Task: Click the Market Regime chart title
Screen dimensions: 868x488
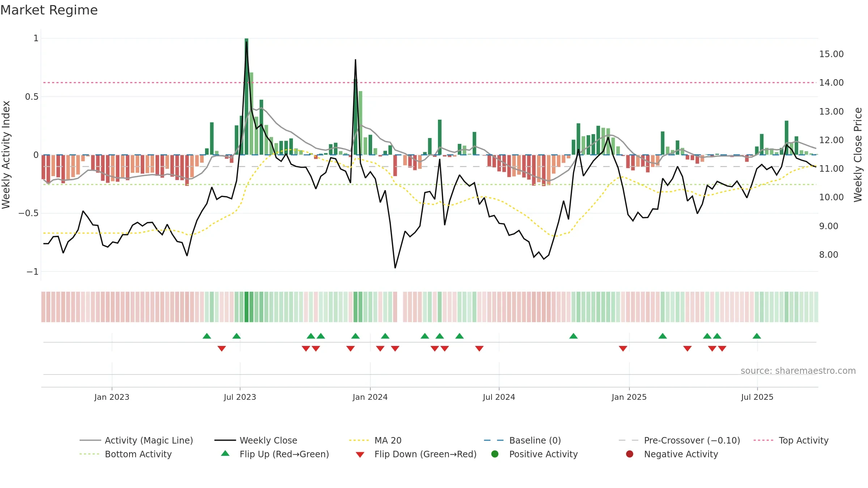Action: tap(49, 10)
